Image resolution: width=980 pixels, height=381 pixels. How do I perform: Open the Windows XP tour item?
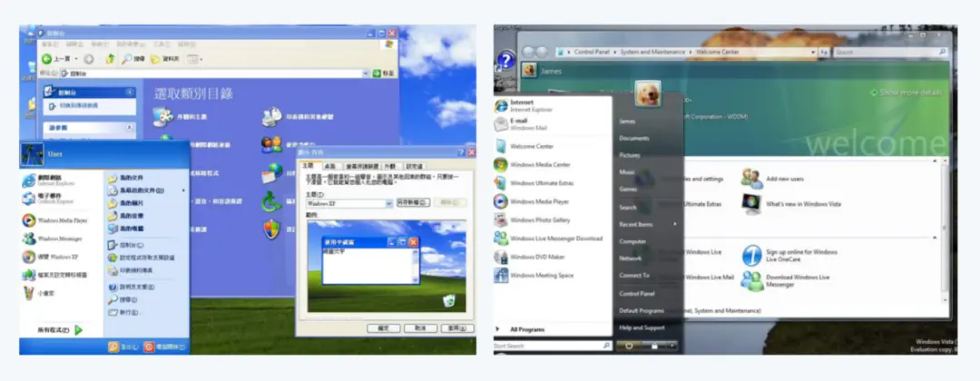[x=51, y=257]
